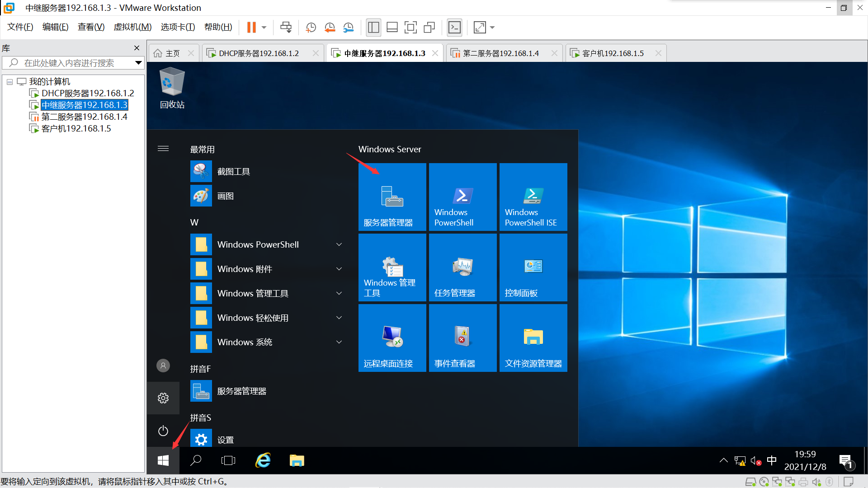Open the Server Manager start tile
Image resolution: width=868 pixels, height=488 pixels.
click(x=392, y=197)
